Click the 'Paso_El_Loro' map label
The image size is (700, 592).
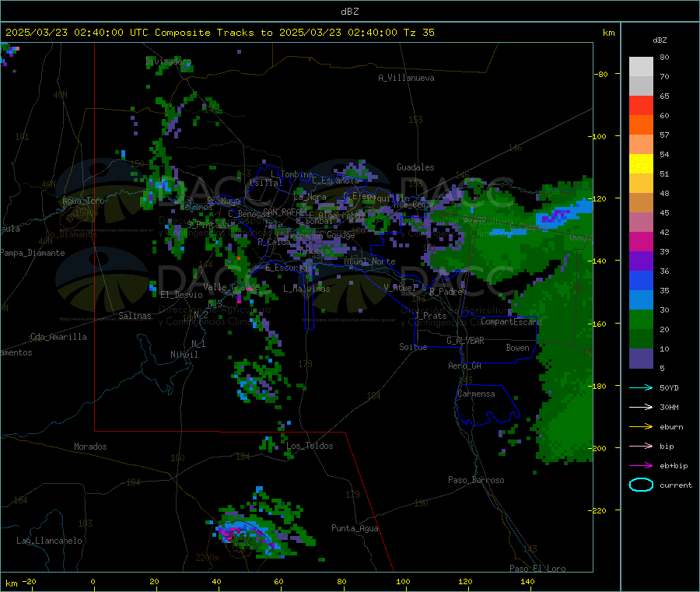click(538, 569)
